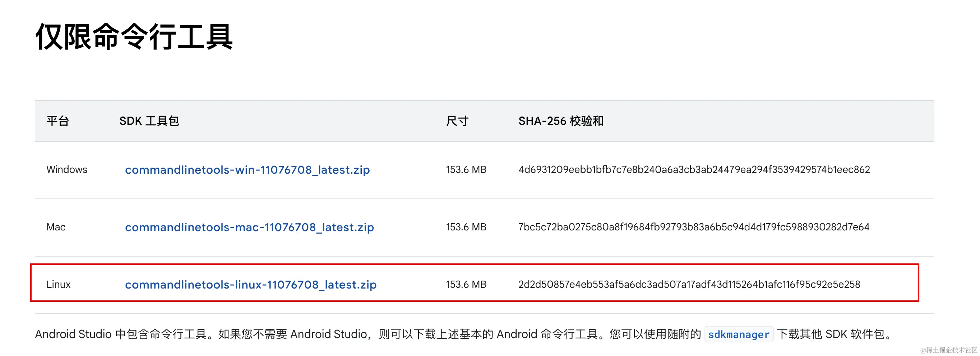Click the Mac SHA-256 checksum text
The height and width of the screenshot is (356, 980).
[694, 227]
